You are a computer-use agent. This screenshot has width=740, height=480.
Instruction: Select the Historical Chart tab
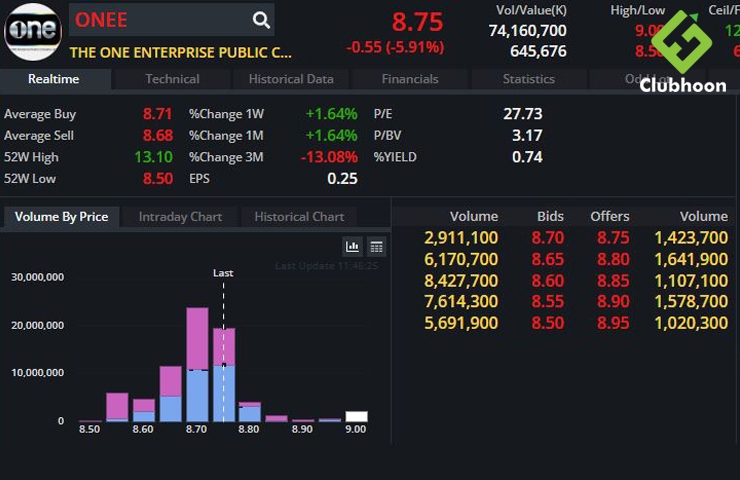tap(299, 217)
